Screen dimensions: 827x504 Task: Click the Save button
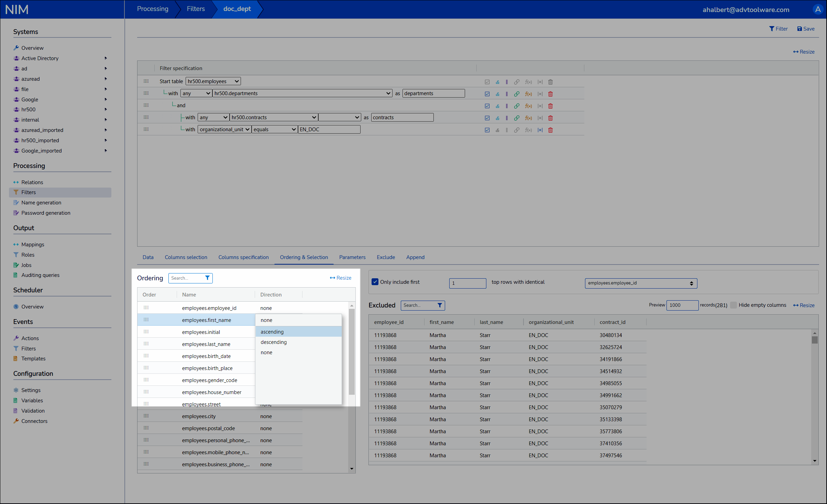pos(806,29)
